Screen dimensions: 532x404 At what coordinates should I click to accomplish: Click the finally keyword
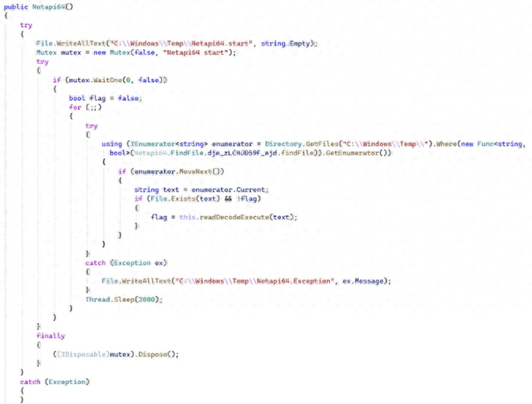[x=51, y=336]
